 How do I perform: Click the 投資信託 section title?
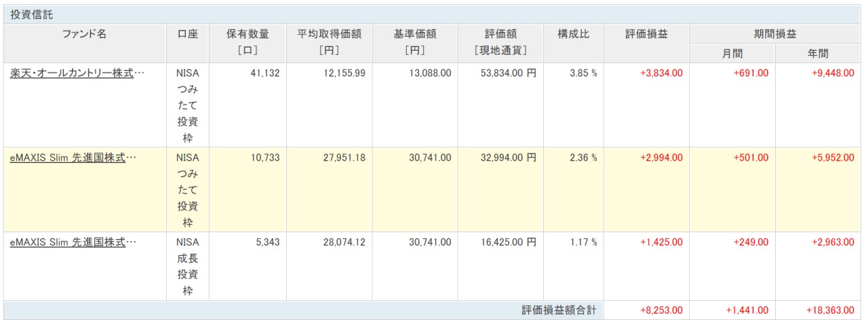[x=31, y=14]
